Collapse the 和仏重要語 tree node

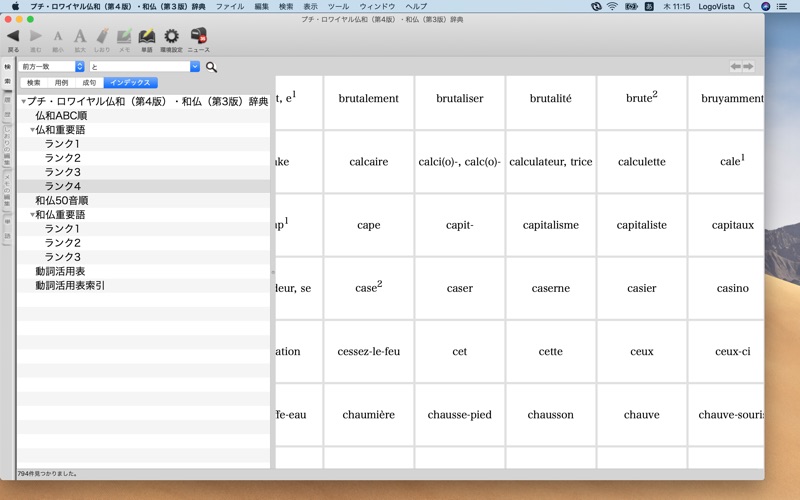[x=32, y=215]
